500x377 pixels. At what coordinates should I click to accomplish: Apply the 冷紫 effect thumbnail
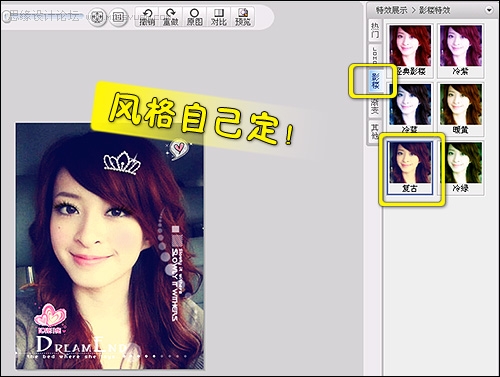pyautogui.click(x=461, y=51)
